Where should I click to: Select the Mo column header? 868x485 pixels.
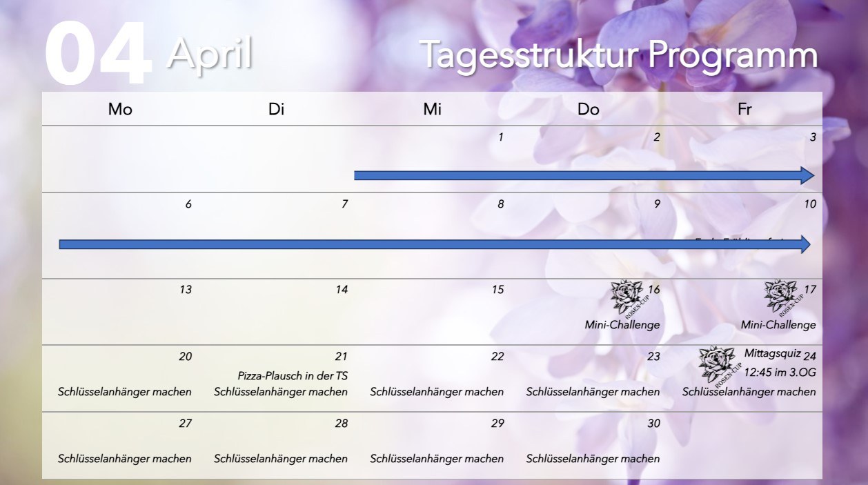[x=120, y=109]
